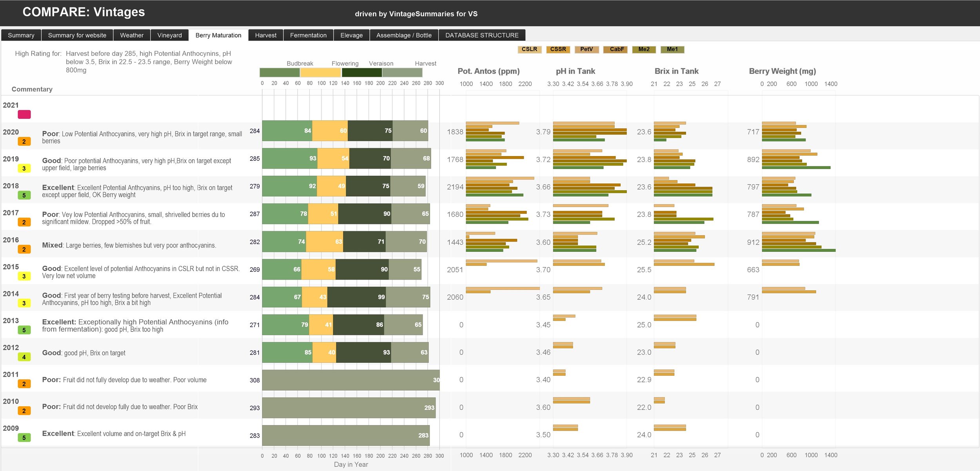Click the CSLR legend swatch
Viewport: 980px width, 471px height.
(530, 49)
